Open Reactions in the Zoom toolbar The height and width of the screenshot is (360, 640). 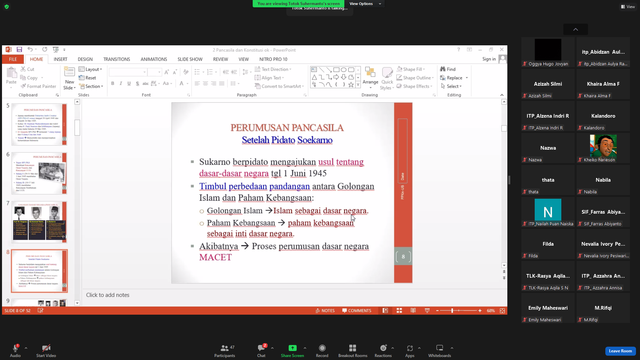click(383, 350)
